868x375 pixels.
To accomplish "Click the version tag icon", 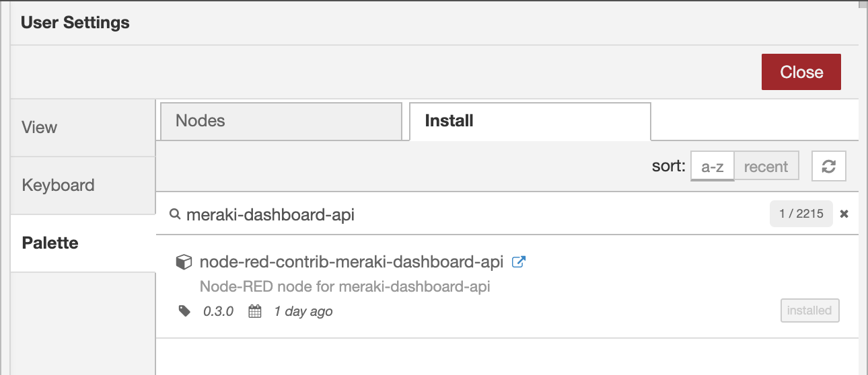I will 184,311.
